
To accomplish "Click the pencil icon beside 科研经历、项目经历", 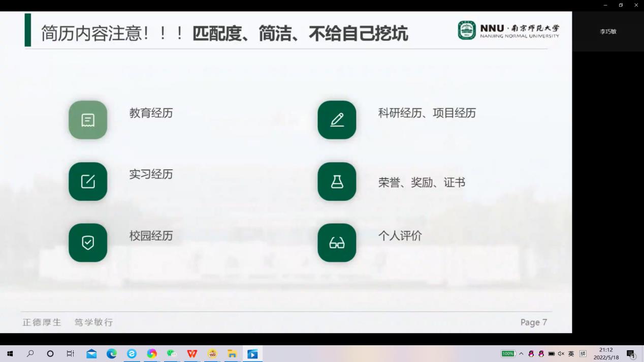I will [x=337, y=120].
